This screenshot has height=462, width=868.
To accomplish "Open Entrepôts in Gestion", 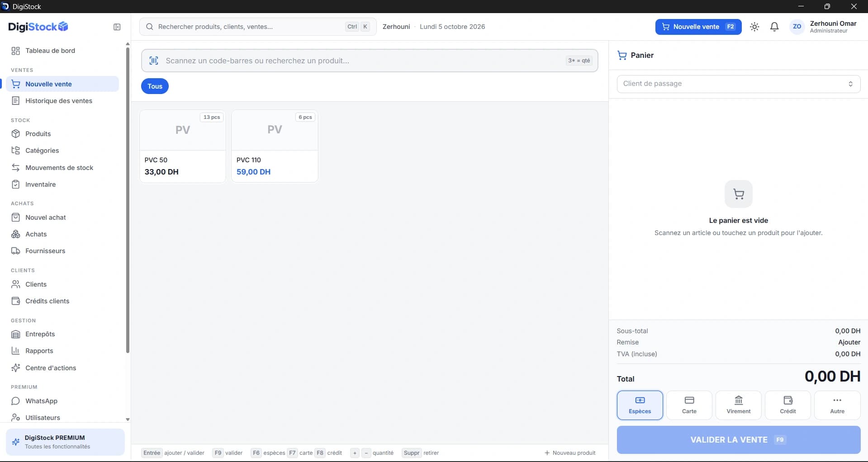I will click(62, 334).
